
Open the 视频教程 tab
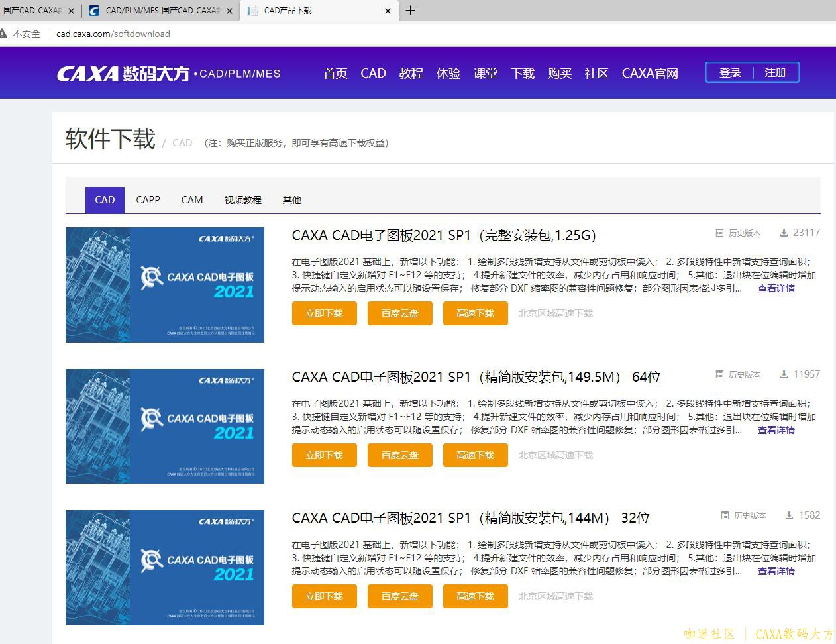242,200
